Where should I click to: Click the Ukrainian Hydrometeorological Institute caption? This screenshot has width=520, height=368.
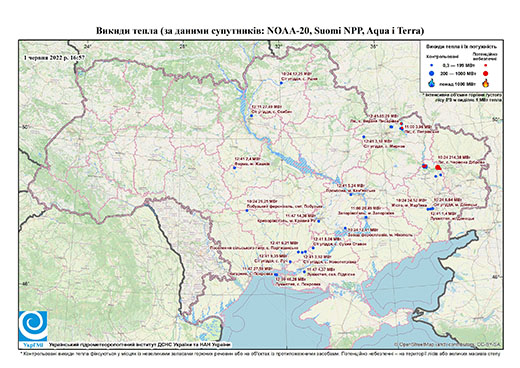coord(140,344)
